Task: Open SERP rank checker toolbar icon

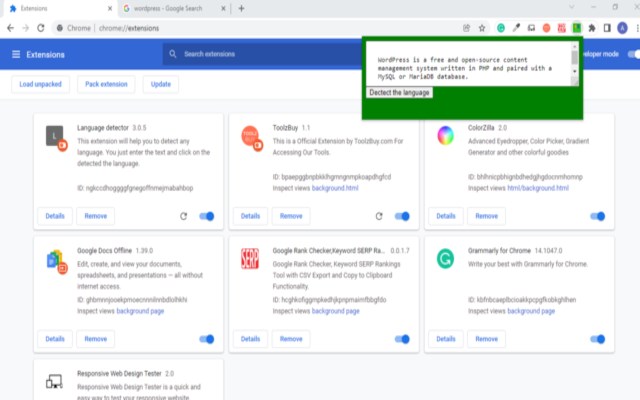Action: (562, 28)
